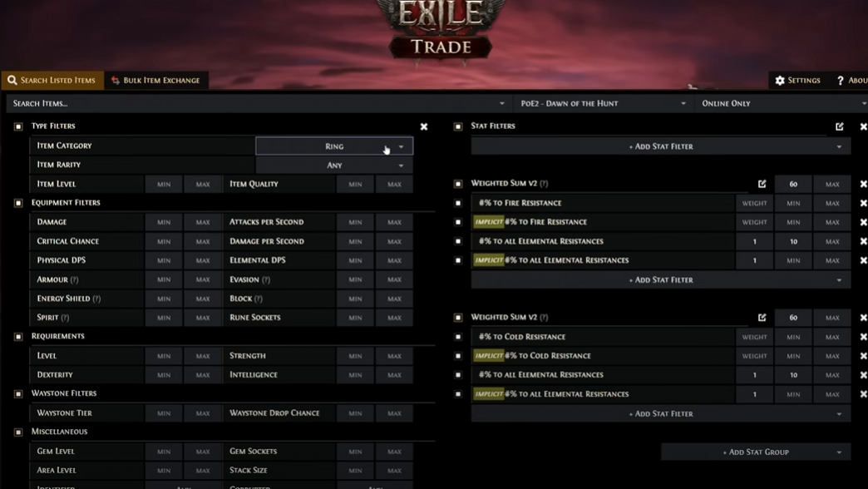Click the Add Stat Group button
Image resolution: width=868 pixels, height=489 pixels.
coord(755,450)
